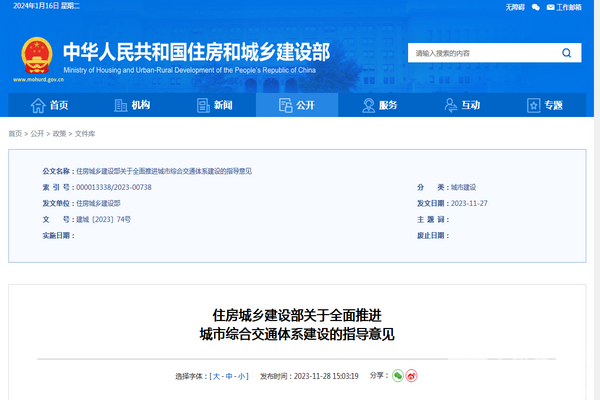Open the 服务 services tab
Viewport: 600px width, 400px height.
[379, 105]
